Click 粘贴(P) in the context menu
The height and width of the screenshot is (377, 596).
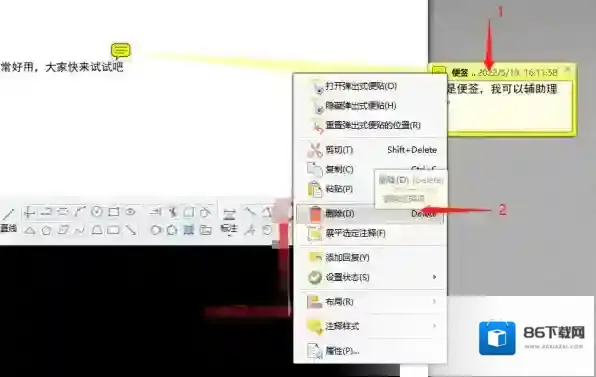pyautogui.click(x=370, y=189)
